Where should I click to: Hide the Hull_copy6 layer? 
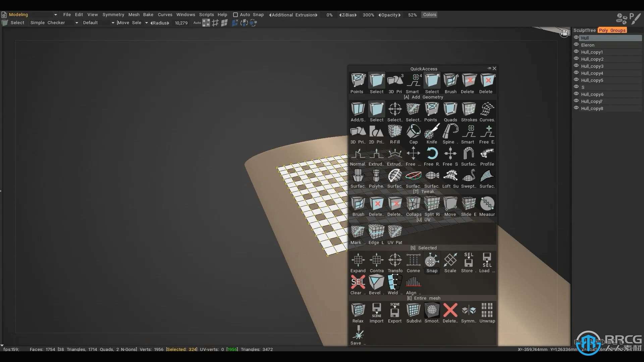pos(576,94)
